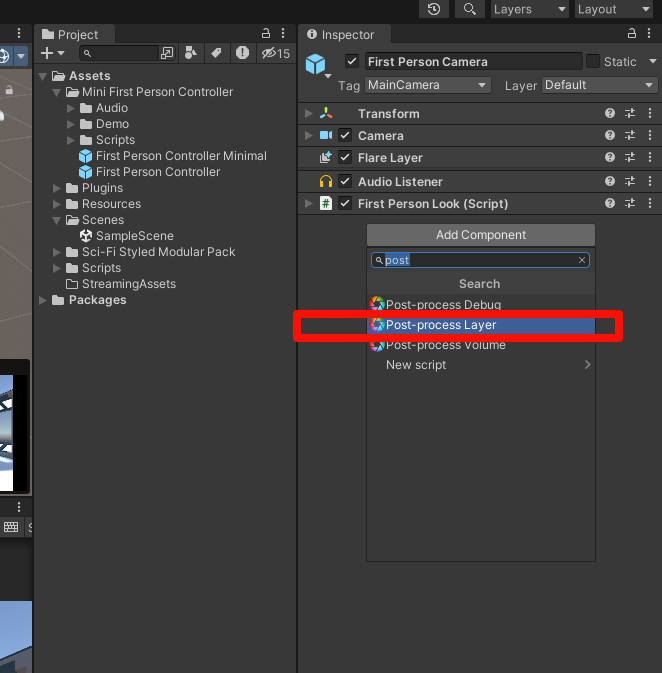
Task: Click the Search by Label tag icon
Action: pos(216,53)
